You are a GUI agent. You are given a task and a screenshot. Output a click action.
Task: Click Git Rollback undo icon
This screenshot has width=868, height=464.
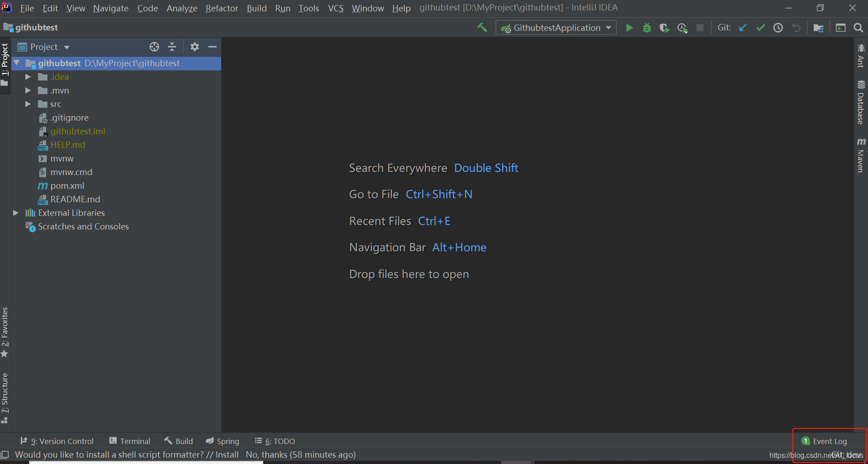(796, 28)
